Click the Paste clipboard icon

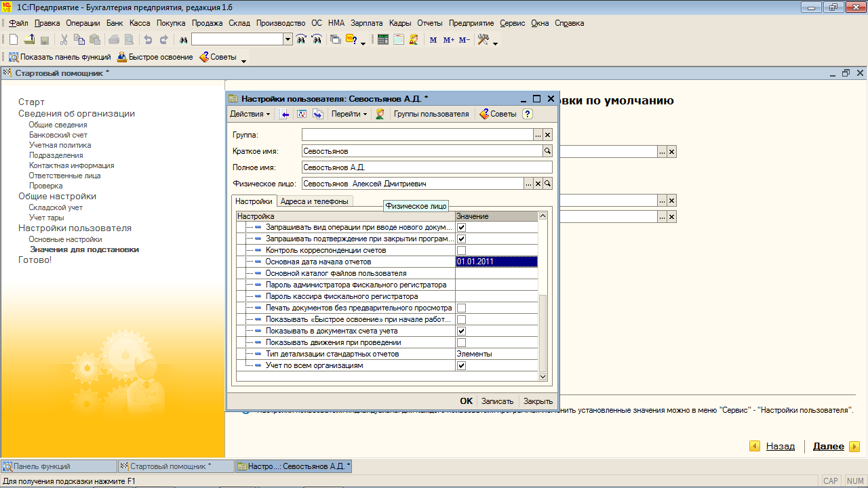coord(95,40)
